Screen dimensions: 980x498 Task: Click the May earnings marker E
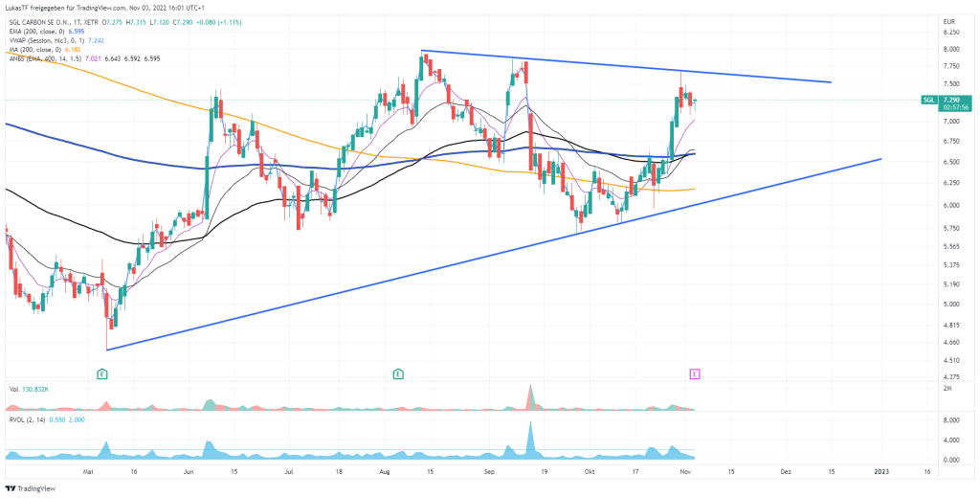[101, 373]
